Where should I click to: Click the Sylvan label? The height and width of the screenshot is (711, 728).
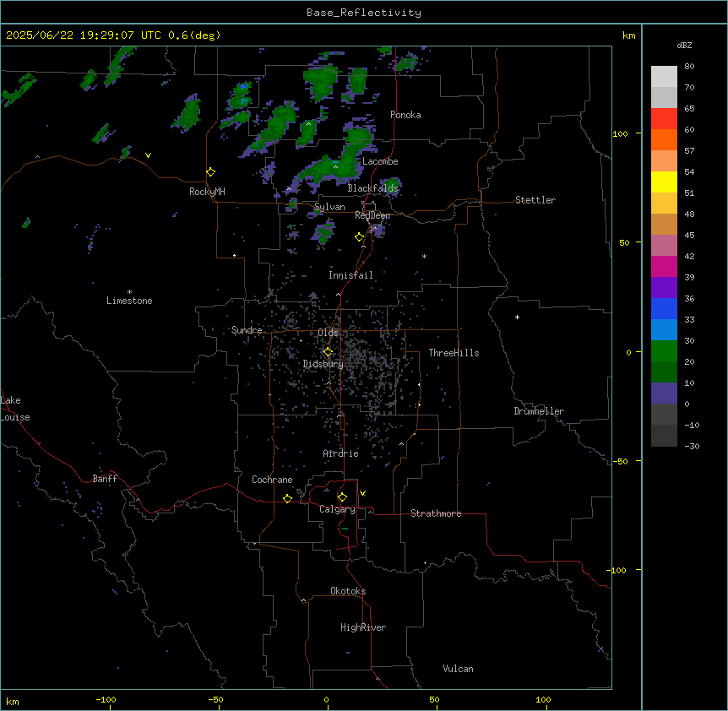(x=329, y=207)
